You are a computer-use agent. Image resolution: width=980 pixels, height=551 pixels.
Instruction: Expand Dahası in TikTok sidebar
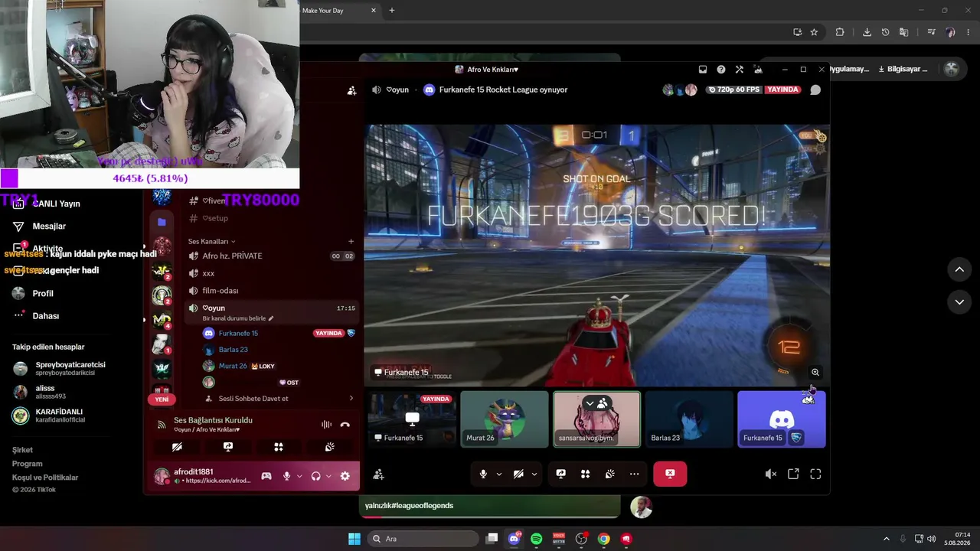[45, 316]
